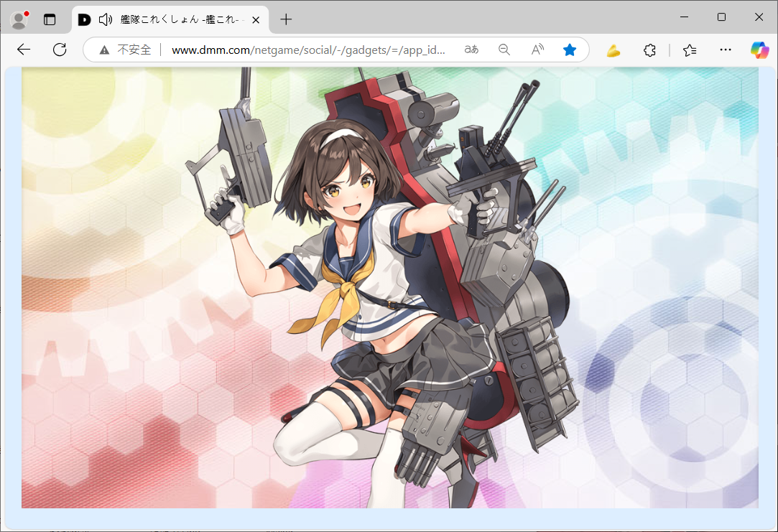
Task: Click the KanColle game canvas character
Action: point(389,288)
